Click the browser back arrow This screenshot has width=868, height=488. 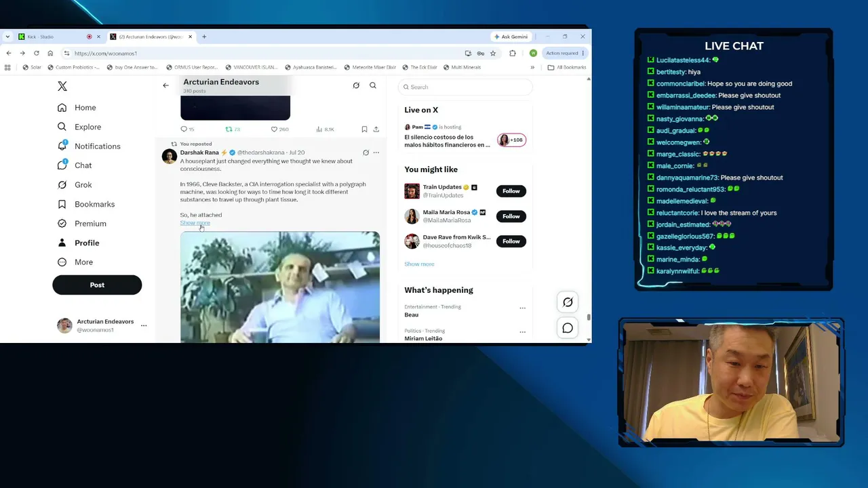click(x=8, y=53)
